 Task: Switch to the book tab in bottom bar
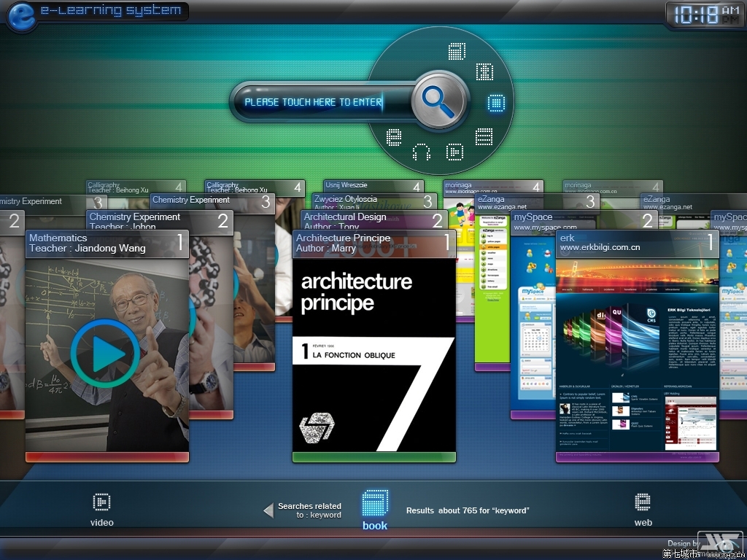tap(375, 509)
